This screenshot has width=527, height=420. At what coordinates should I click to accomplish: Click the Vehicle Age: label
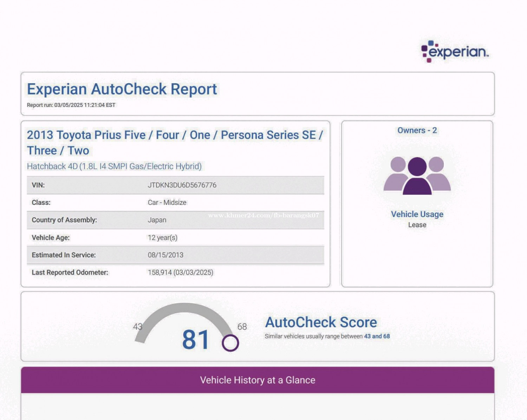coord(51,238)
